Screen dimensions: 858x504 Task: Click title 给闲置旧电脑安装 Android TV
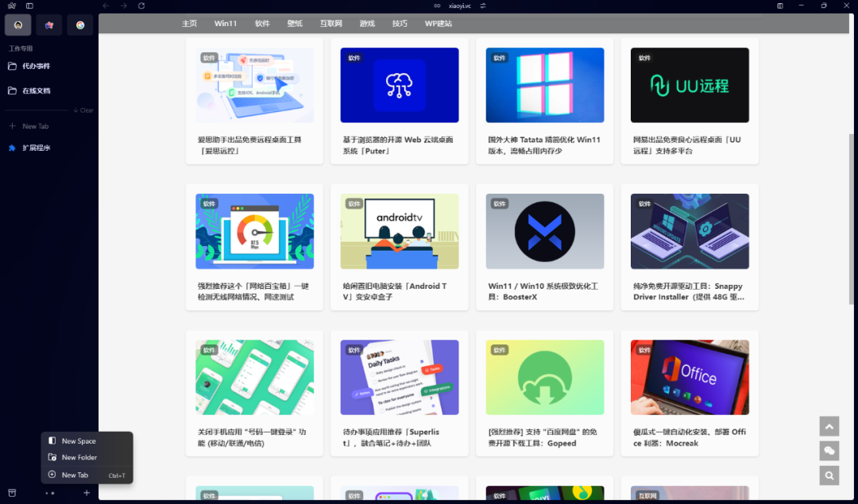(395, 292)
